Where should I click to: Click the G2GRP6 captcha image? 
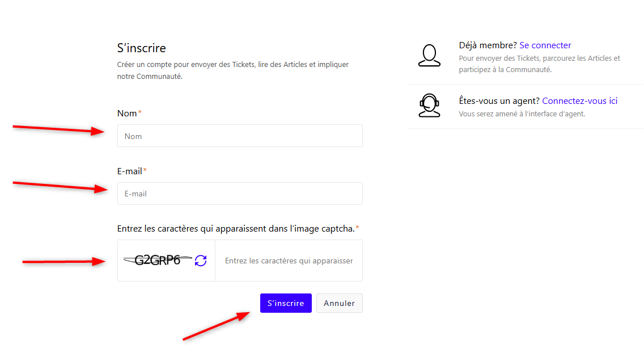[158, 261]
